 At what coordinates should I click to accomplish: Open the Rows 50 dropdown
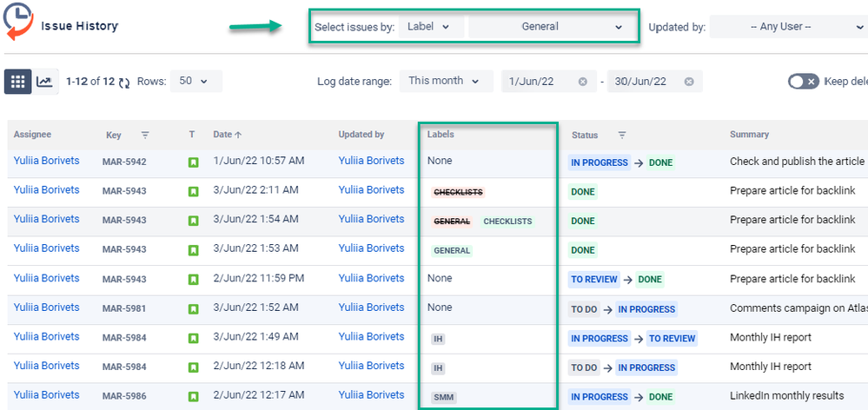(x=196, y=82)
